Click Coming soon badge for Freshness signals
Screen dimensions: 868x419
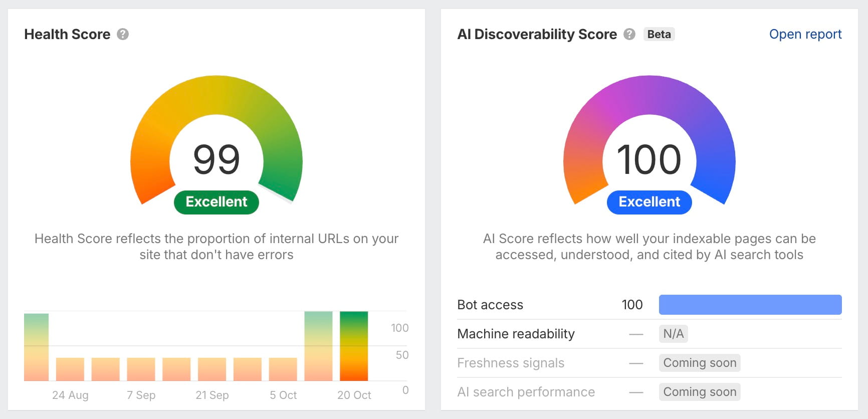pos(700,363)
